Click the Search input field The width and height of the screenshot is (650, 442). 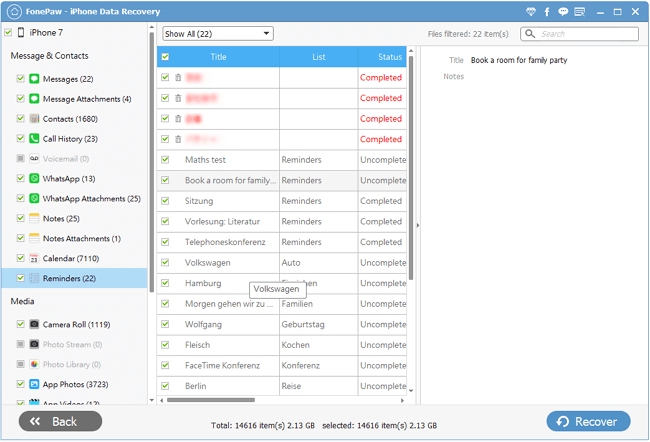click(579, 34)
